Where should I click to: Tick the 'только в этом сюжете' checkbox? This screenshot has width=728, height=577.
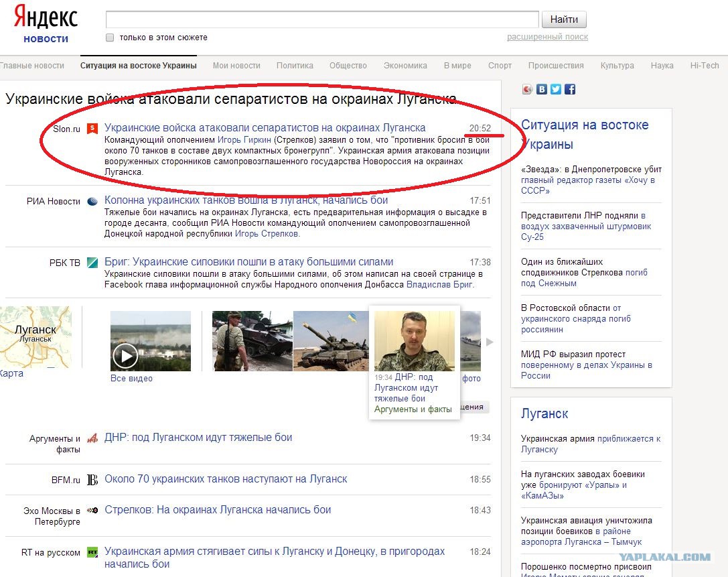pyautogui.click(x=110, y=38)
